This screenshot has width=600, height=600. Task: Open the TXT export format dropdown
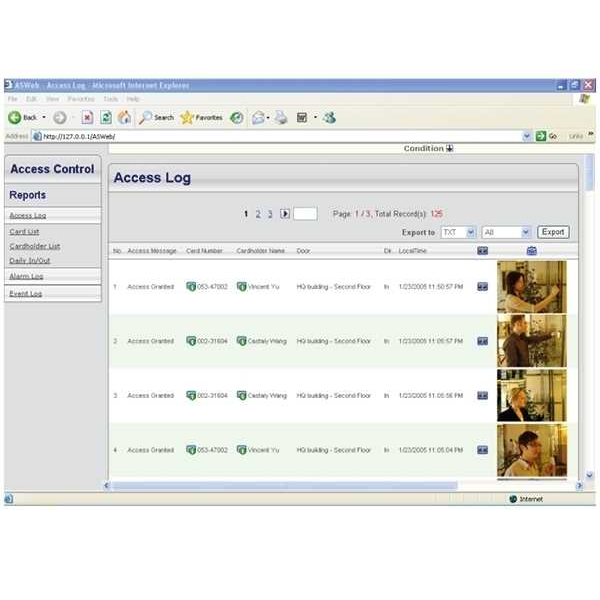[470, 232]
